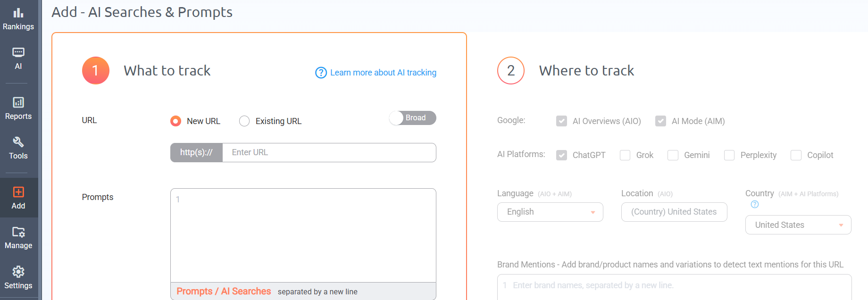The image size is (868, 300).
Task: Open the English language dropdown
Action: tap(550, 212)
